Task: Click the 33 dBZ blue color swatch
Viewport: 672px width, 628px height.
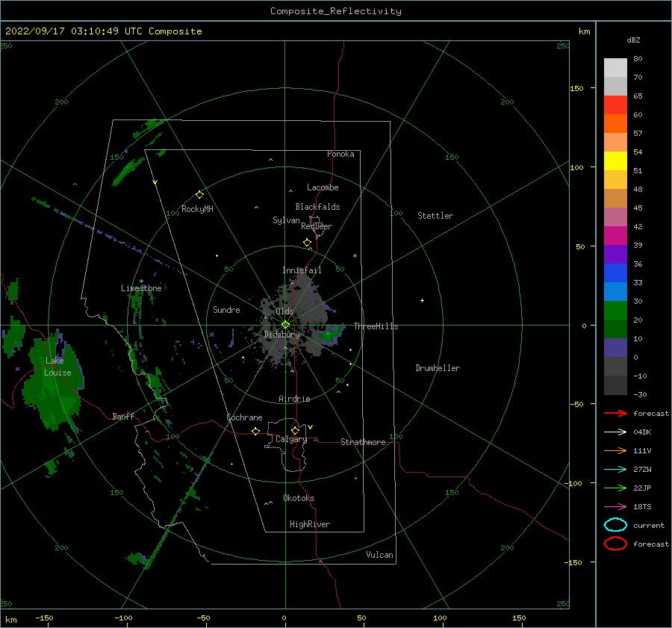Action: (x=615, y=291)
